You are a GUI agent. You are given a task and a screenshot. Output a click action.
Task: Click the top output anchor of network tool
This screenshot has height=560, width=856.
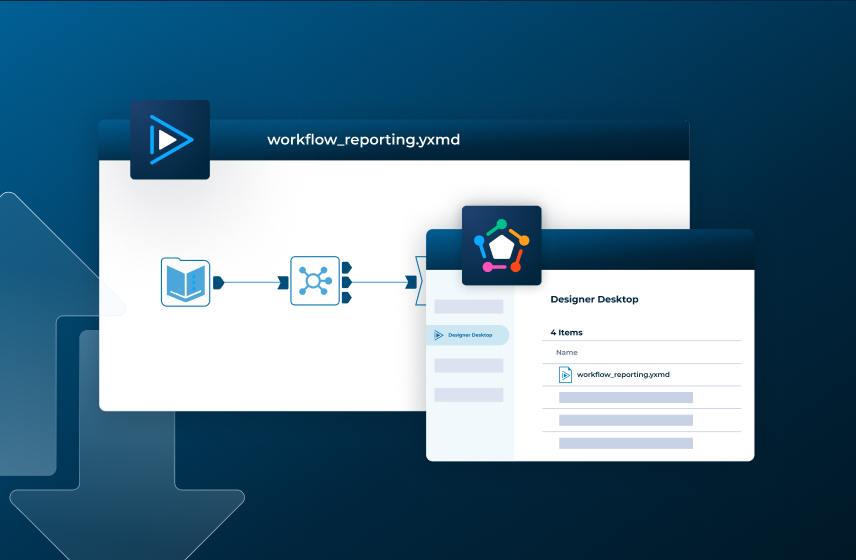[x=345, y=267]
